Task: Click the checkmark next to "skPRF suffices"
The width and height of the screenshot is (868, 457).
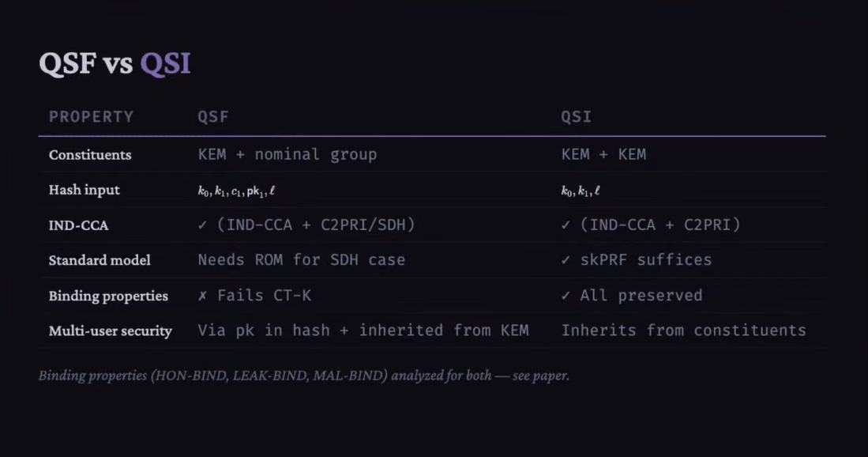Action: click(566, 260)
